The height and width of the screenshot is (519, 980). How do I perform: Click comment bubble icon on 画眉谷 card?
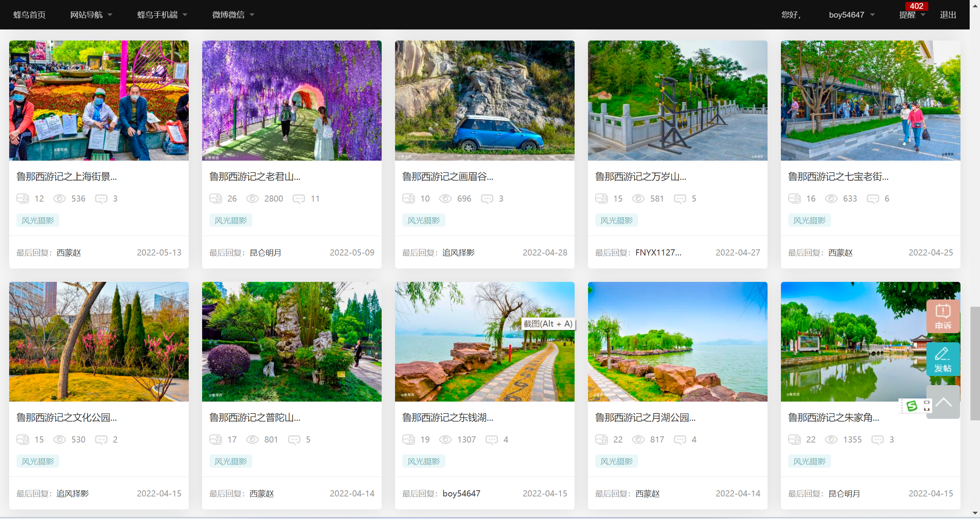point(487,198)
